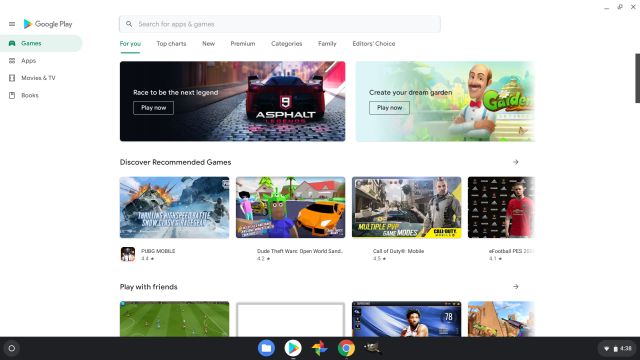Select the Books icon in sidebar
This screenshot has width=640, height=360.
point(12,96)
